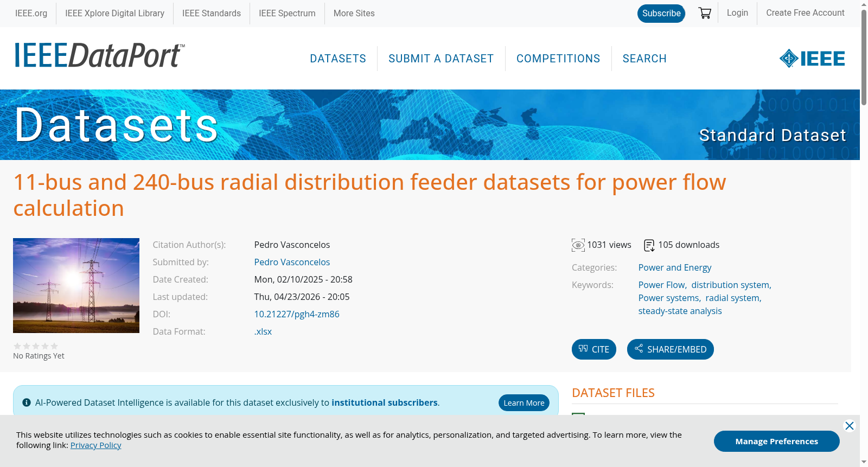
Task: Click the IEEE DataPort logo
Action: [99, 55]
